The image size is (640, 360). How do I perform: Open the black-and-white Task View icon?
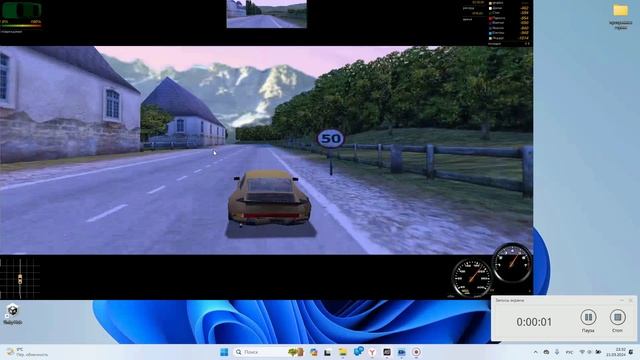pyautogui.click(x=327, y=353)
